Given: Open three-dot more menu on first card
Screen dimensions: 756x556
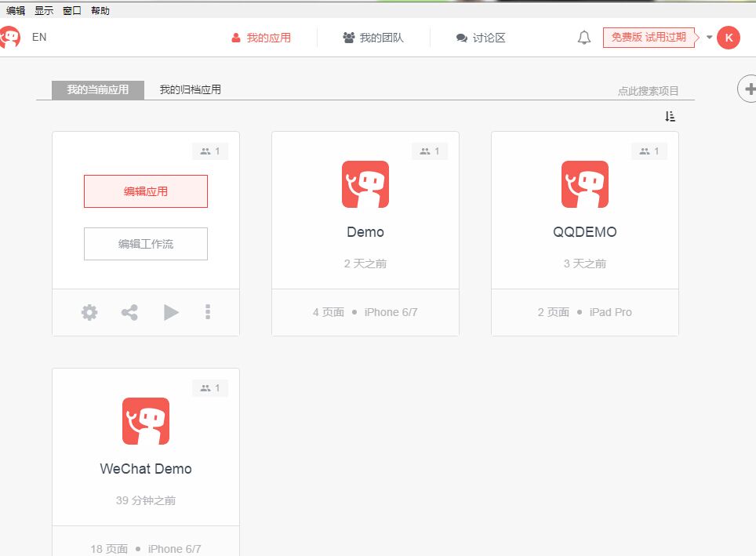Looking at the screenshot, I should 208,312.
